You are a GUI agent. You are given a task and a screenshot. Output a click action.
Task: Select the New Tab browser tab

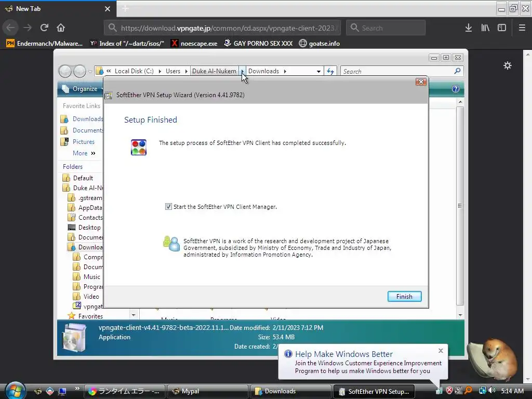(x=58, y=9)
